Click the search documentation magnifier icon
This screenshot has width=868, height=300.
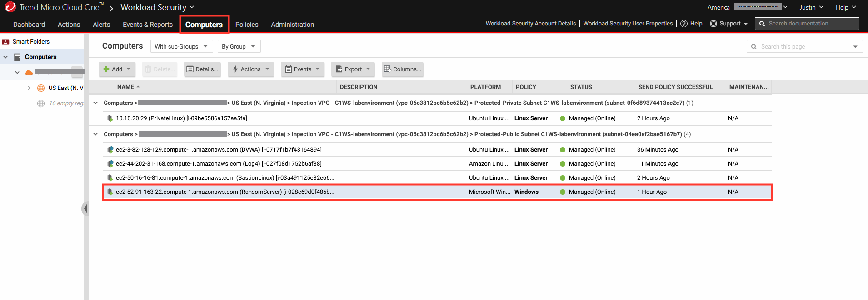point(762,24)
